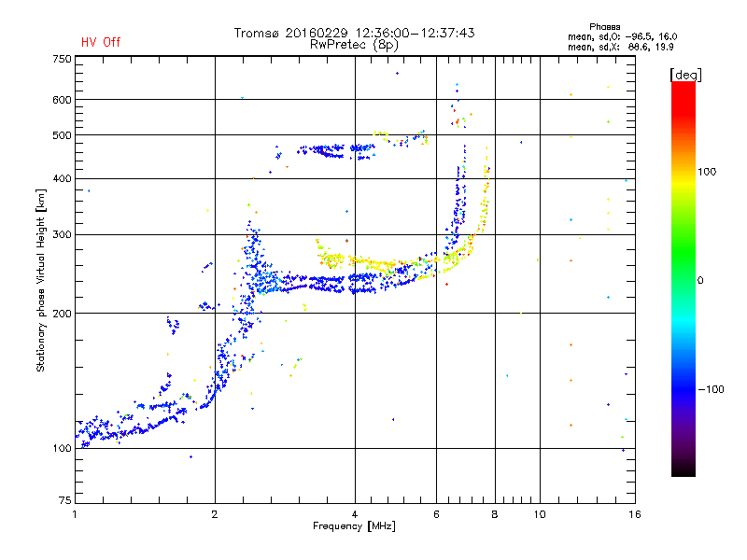Viewport: 747px width, 560px height.
Task: Click the 'Stationary phase Virtual Height [km]' axis label
Action: [41, 280]
